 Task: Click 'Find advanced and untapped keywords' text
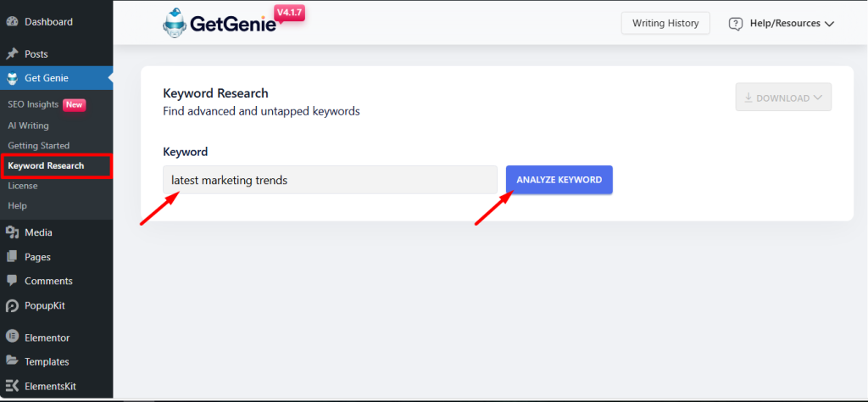(261, 111)
